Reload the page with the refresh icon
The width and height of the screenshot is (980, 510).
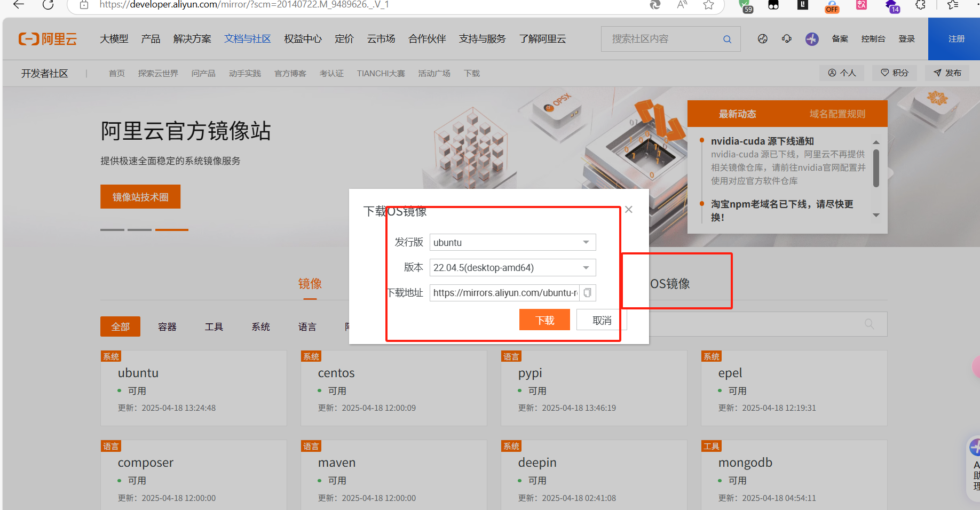click(48, 5)
